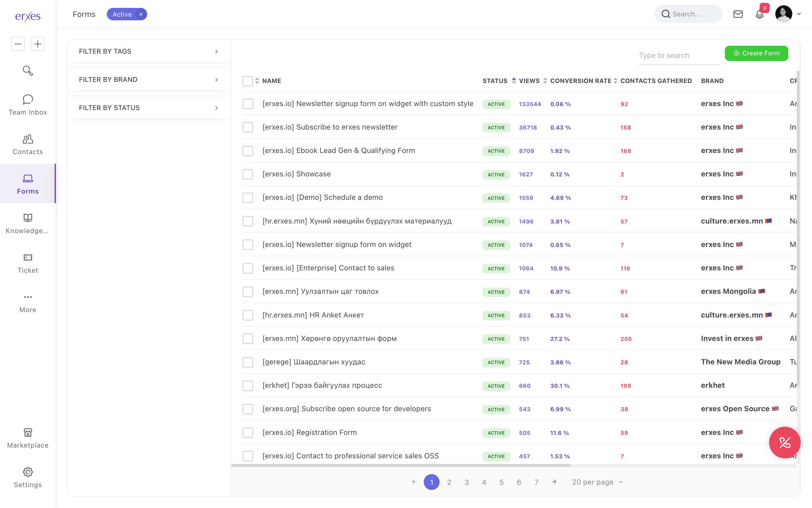
Task: Check HR Anket Анкет row checkbox
Action: pos(248,315)
